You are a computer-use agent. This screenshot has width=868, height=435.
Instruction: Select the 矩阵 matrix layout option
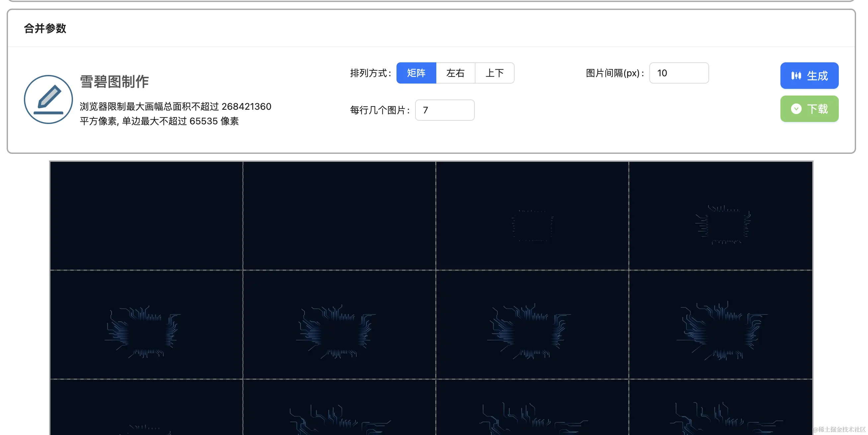[x=416, y=73]
